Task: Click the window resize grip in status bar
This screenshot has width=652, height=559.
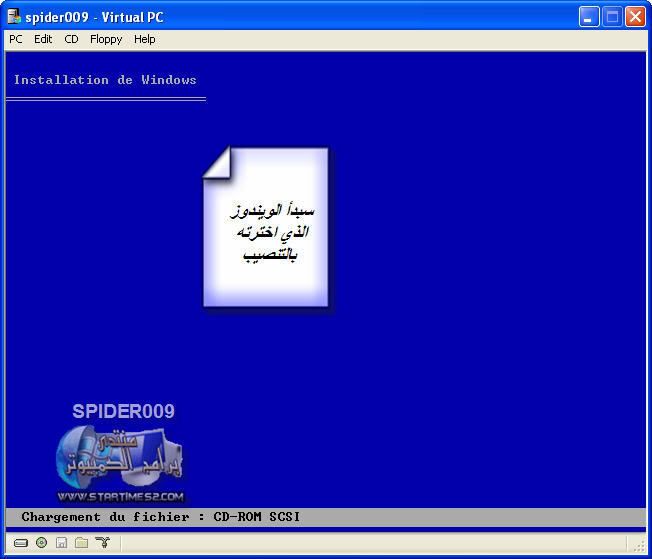Action: coord(640,545)
